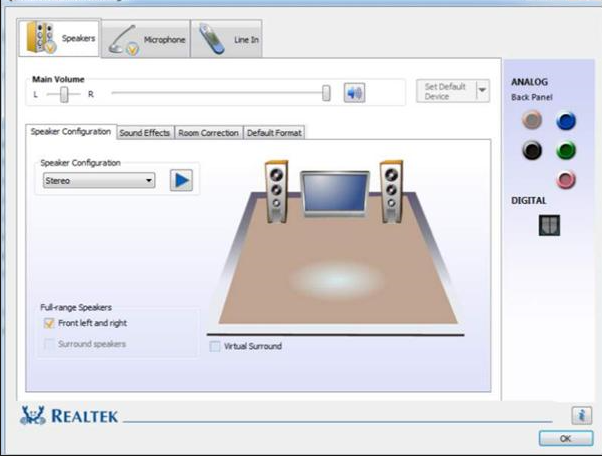Viewport: 602px width, 456px height.
Task: Click the gray analog back panel jack
Action: tap(532, 120)
